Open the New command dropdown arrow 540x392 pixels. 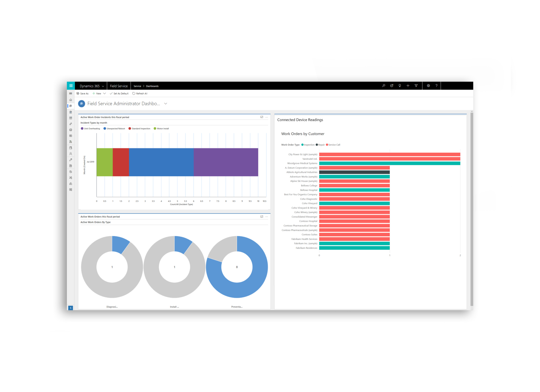coord(104,94)
